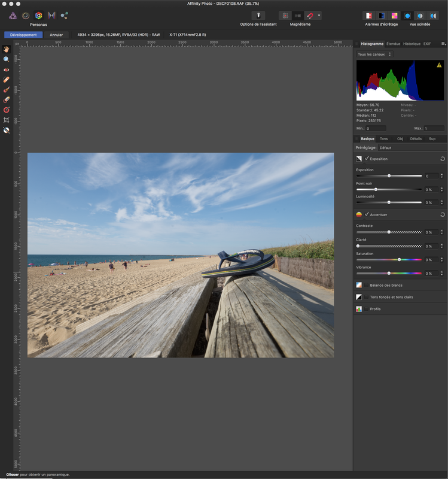Open the Tous les canaux dropdown
The width and height of the screenshot is (448, 479).
pos(374,54)
